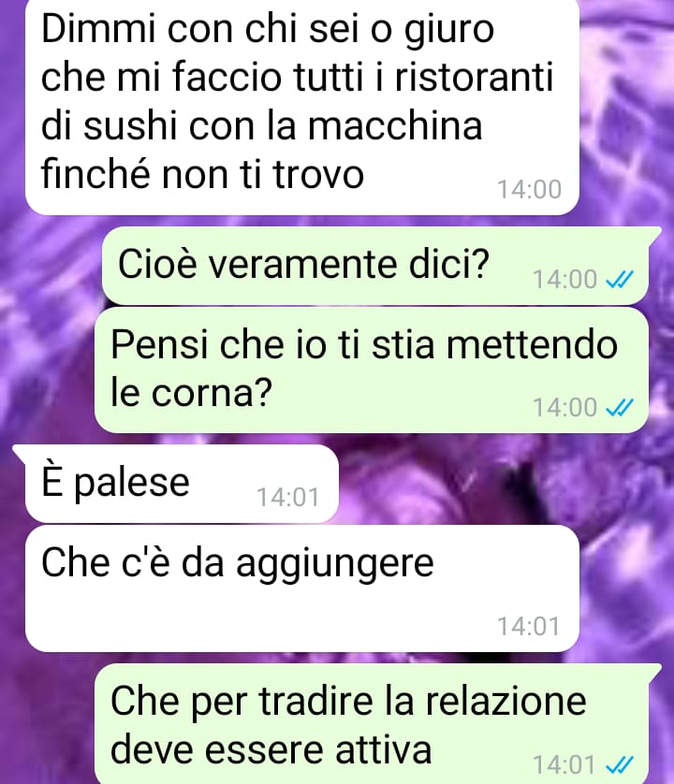Click the 14:00 time under "le corna?"

(x=564, y=408)
